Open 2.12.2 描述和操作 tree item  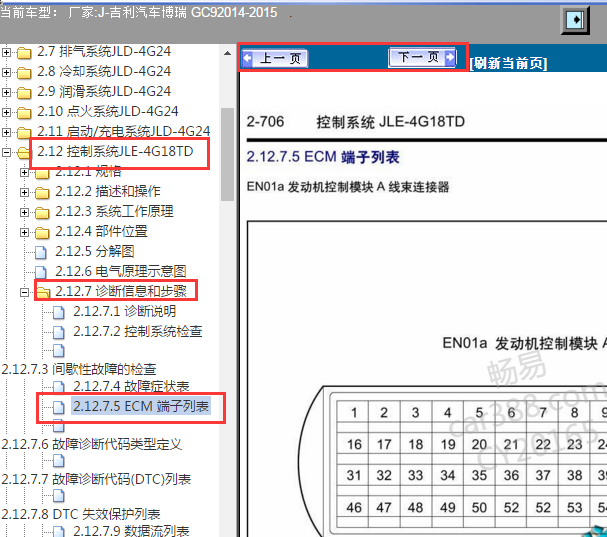point(108,192)
